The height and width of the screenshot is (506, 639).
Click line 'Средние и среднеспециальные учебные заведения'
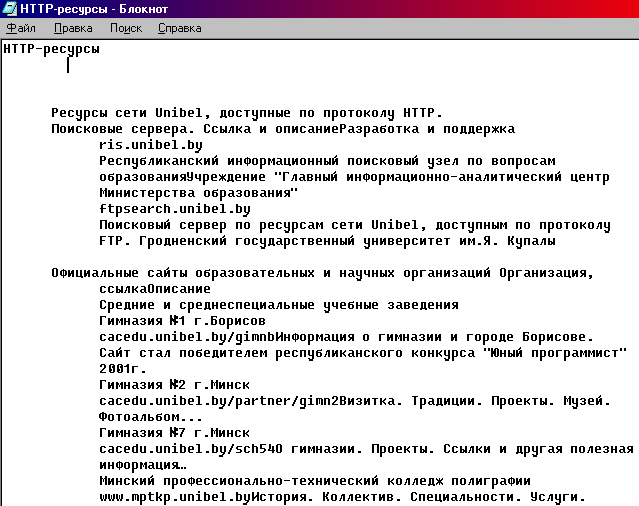click(279, 305)
